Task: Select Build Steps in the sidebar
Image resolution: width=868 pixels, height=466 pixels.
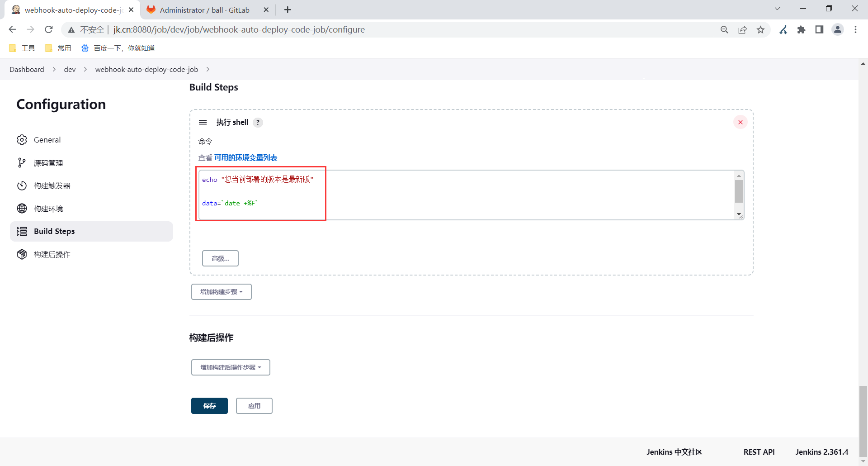Action: point(91,231)
